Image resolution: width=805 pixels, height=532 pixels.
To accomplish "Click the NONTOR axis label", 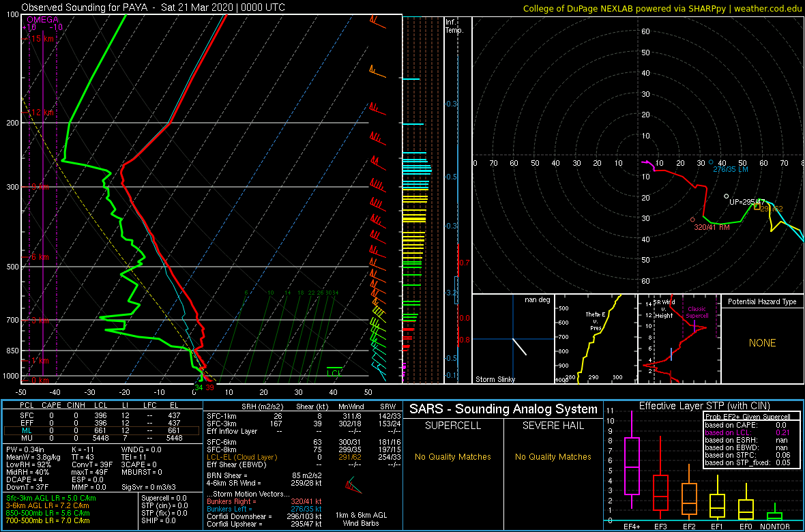I will [x=775, y=525].
